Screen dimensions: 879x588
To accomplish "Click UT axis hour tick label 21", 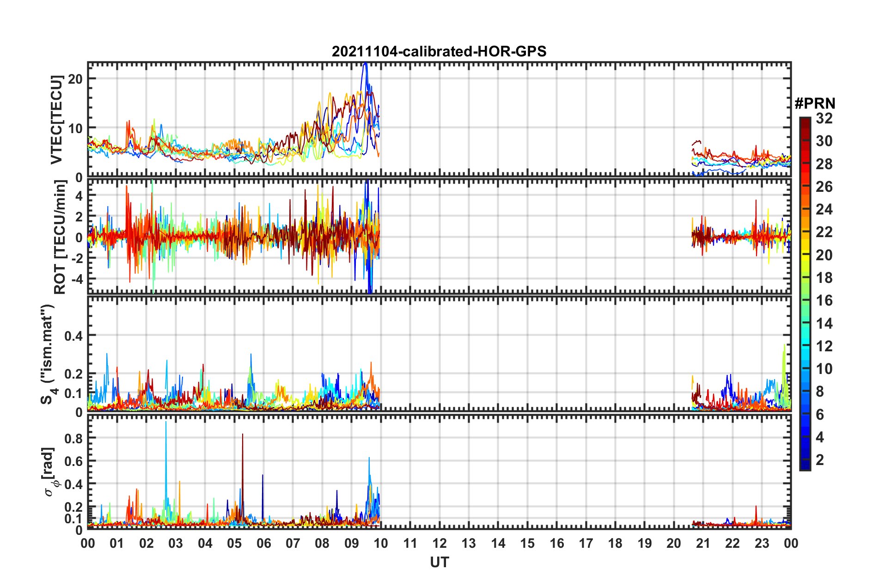I will pyautogui.click(x=703, y=543).
